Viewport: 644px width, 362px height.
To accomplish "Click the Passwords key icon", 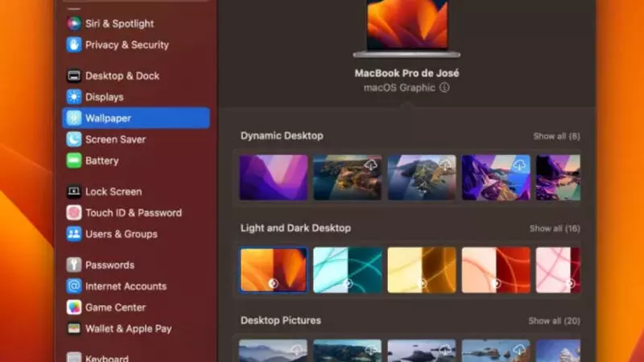I will (74, 265).
